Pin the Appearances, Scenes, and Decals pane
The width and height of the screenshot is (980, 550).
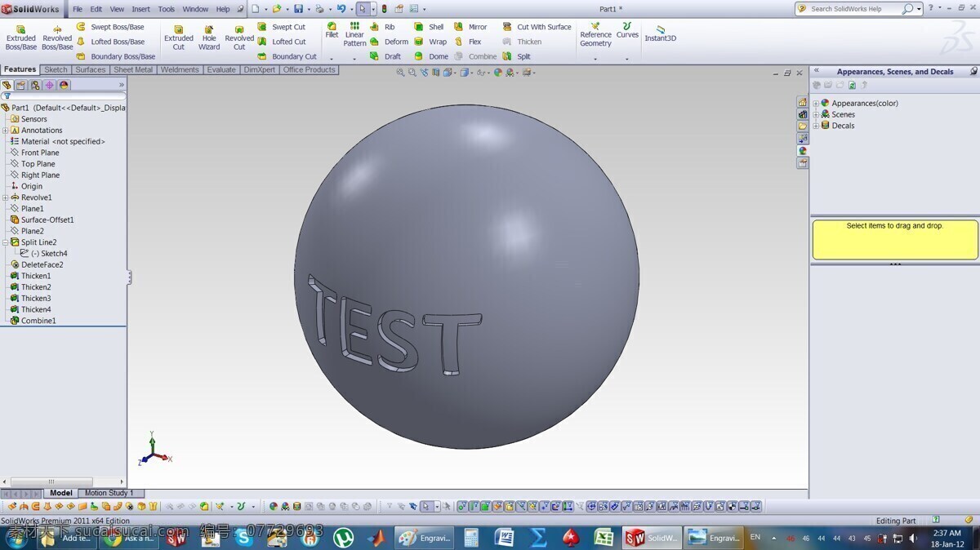(x=973, y=72)
